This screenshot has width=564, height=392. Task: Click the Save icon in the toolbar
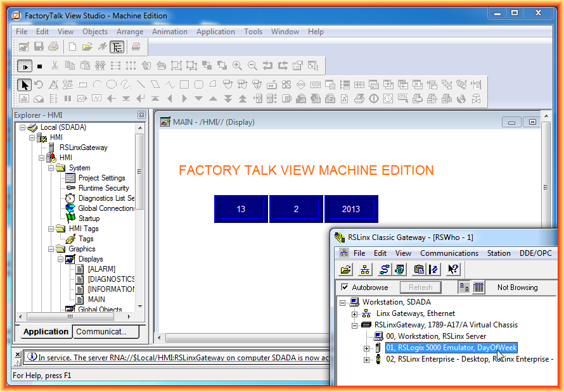tap(39, 46)
